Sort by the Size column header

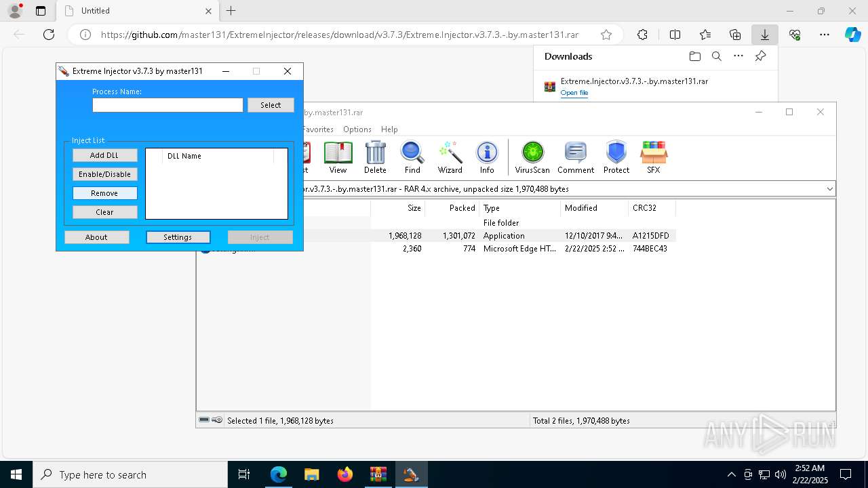pos(397,208)
